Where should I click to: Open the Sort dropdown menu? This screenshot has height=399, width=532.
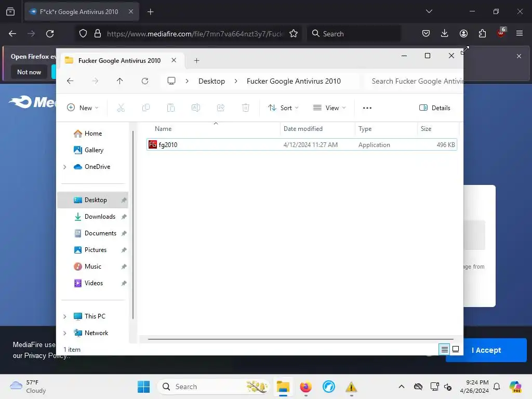pyautogui.click(x=283, y=108)
